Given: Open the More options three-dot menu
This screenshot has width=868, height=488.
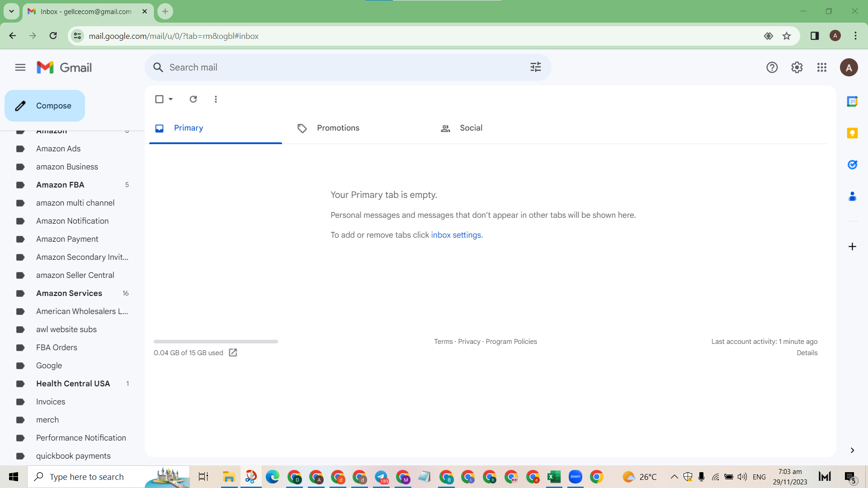Looking at the screenshot, I should coord(216,99).
